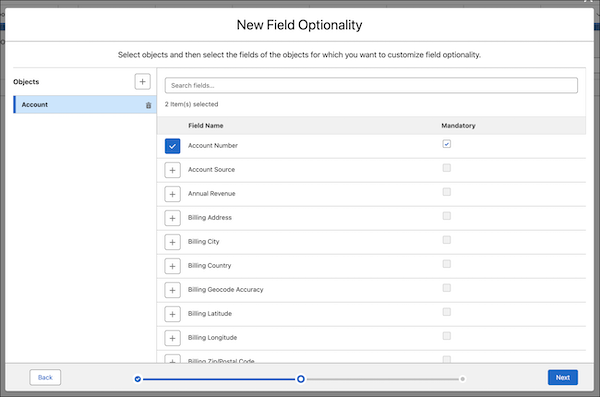Click the current middle step progress marker
Viewport: 600px width, 397px height.
[301, 379]
